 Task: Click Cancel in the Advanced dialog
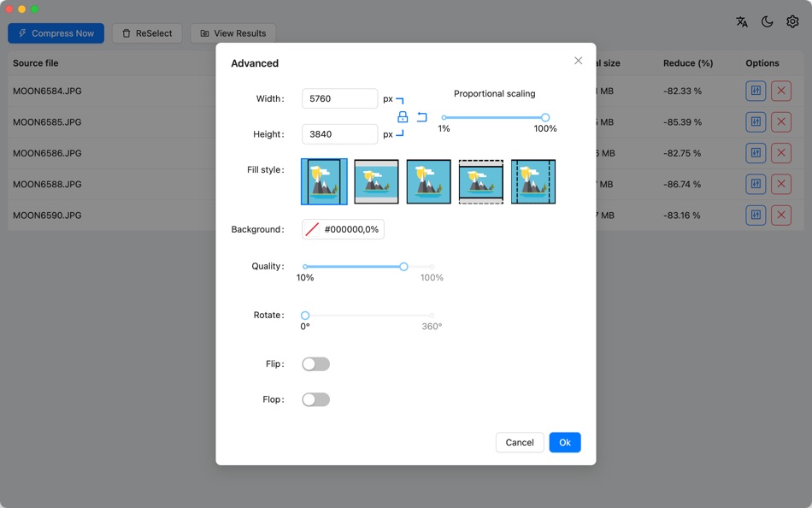pyautogui.click(x=519, y=442)
